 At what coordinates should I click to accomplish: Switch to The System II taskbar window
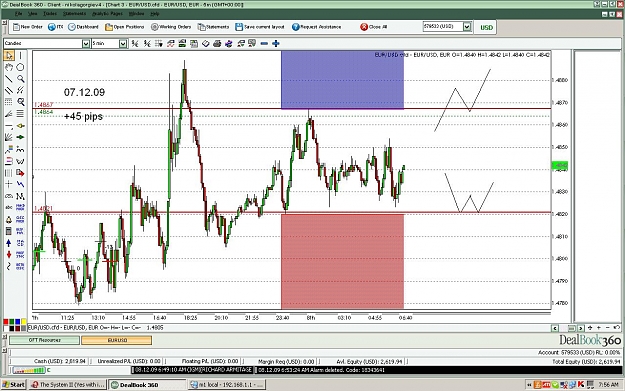point(68,385)
